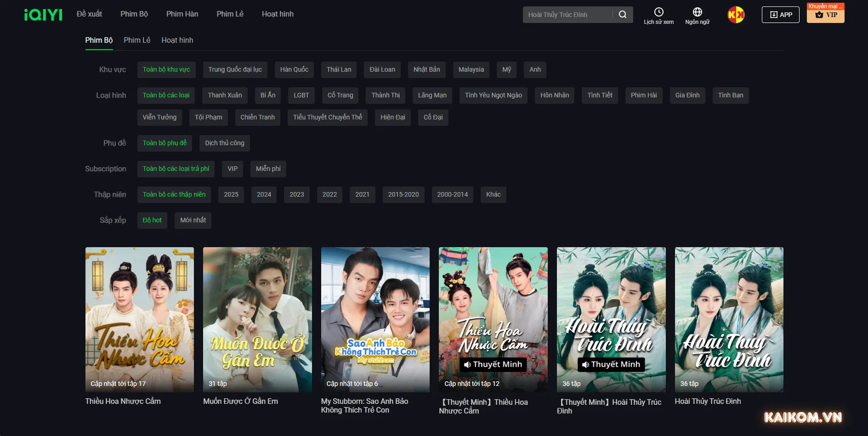868x436 pixels.
Task: Filter by Đài Loan region
Action: (382, 70)
